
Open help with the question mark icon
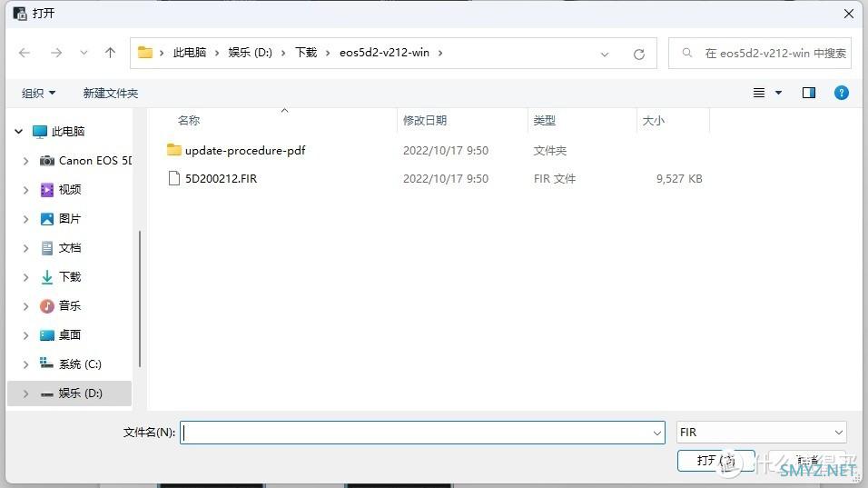click(x=842, y=93)
